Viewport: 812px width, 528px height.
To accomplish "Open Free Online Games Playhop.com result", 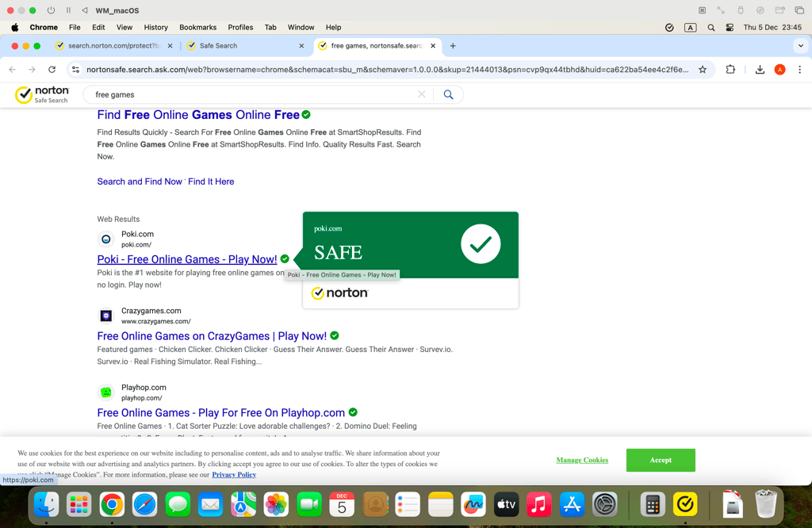I will pyautogui.click(x=221, y=412).
